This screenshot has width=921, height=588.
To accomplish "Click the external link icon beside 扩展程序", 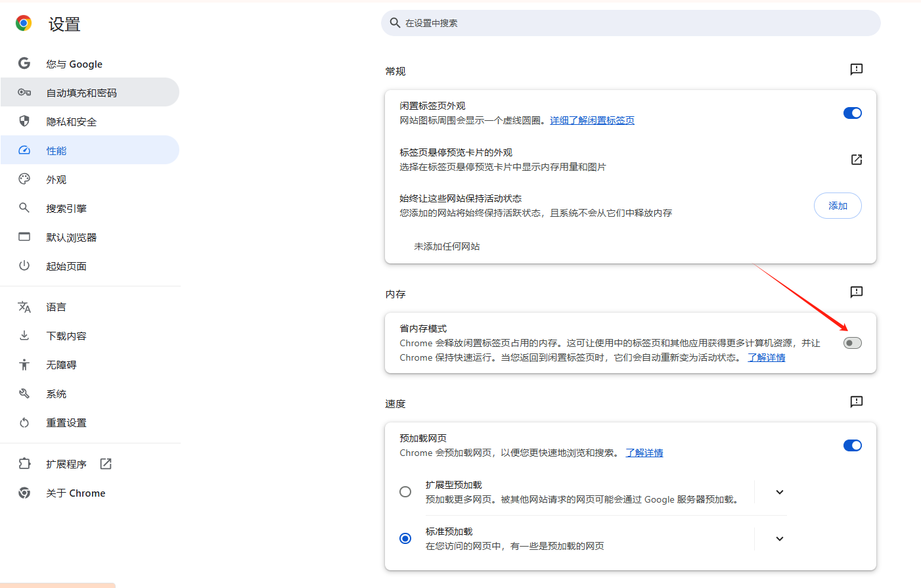I will 106,464.
